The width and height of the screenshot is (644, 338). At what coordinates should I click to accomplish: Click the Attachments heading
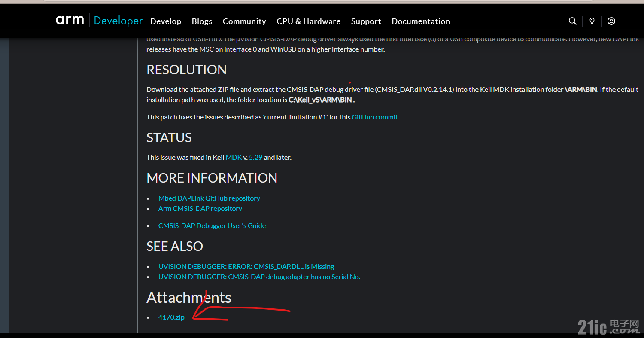[x=189, y=298]
